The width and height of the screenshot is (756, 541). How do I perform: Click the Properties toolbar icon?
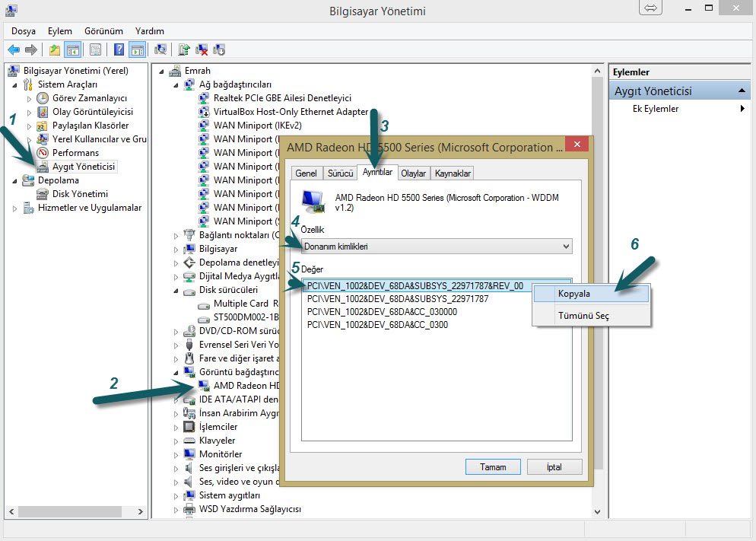pos(96,49)
